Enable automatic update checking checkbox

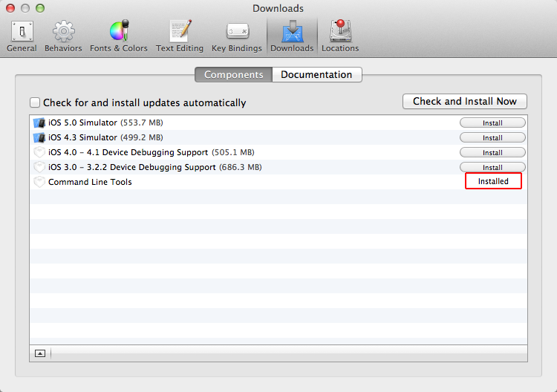click(35, 102)
